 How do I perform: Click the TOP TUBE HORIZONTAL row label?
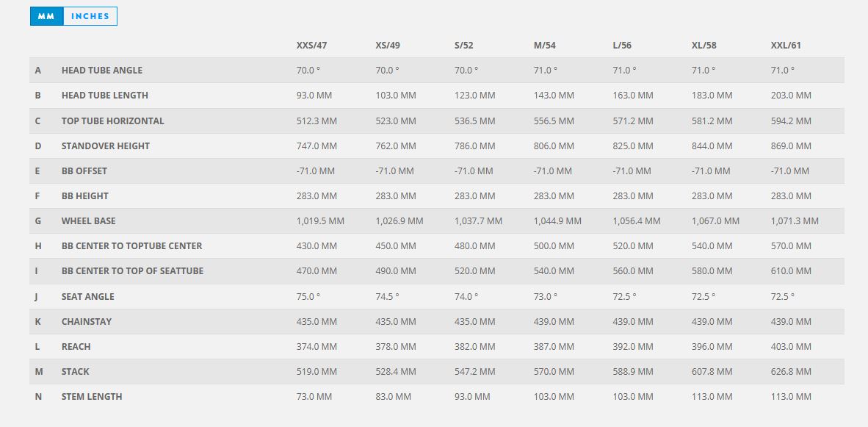click(113, 121)
